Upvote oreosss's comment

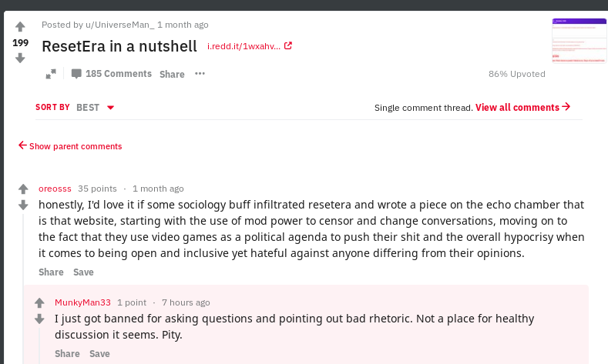coord(23,189)
